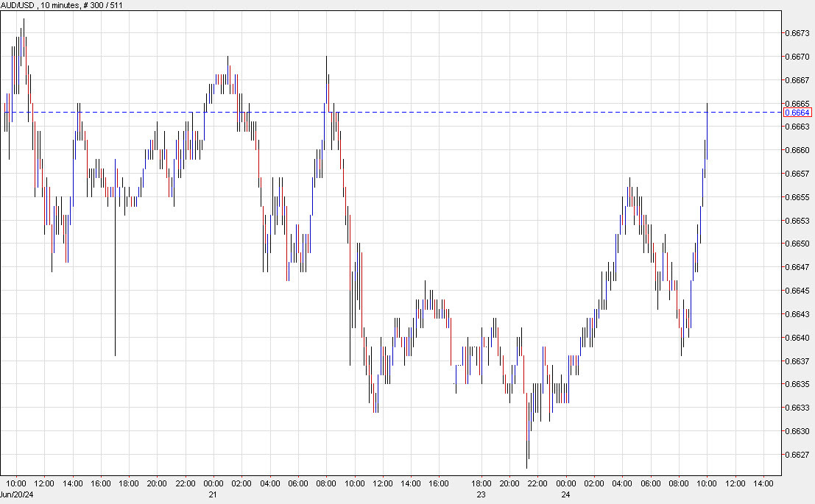The image size is (815, 504).
Task: Click the 0.6673 price axis label
Action: click(797, 33)
